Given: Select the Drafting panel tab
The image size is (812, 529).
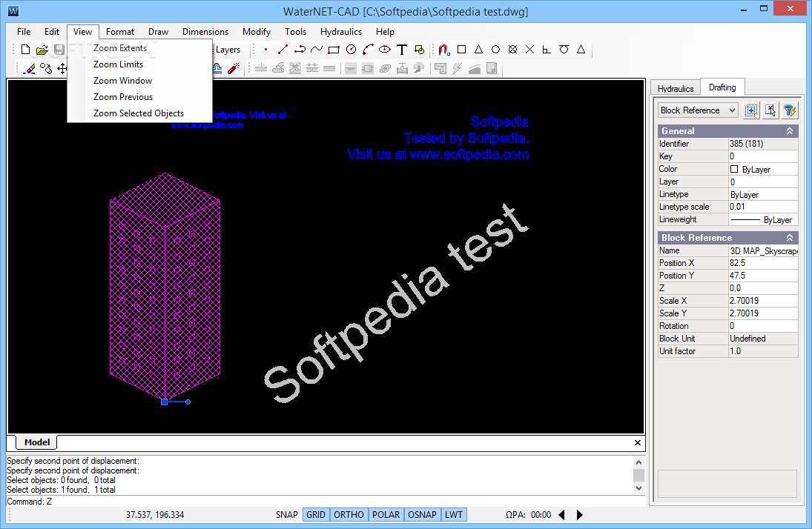Looking at the screenshot, I should click(722, 87).
